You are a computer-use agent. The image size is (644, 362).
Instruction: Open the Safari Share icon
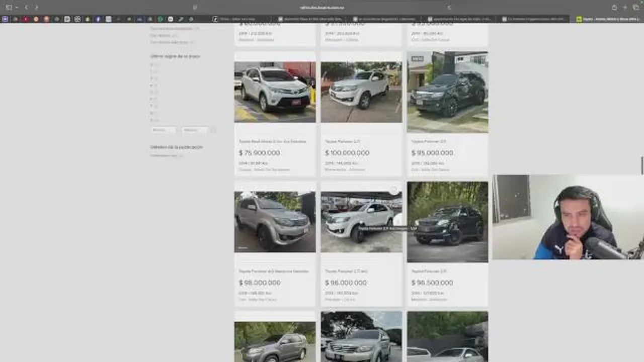click(x=614, y=8)
